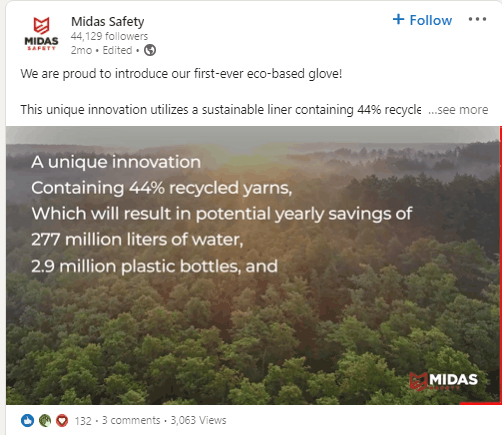Play the forest video thumbnail
This screenshot has width=502, height=435.
click(253, 265)
